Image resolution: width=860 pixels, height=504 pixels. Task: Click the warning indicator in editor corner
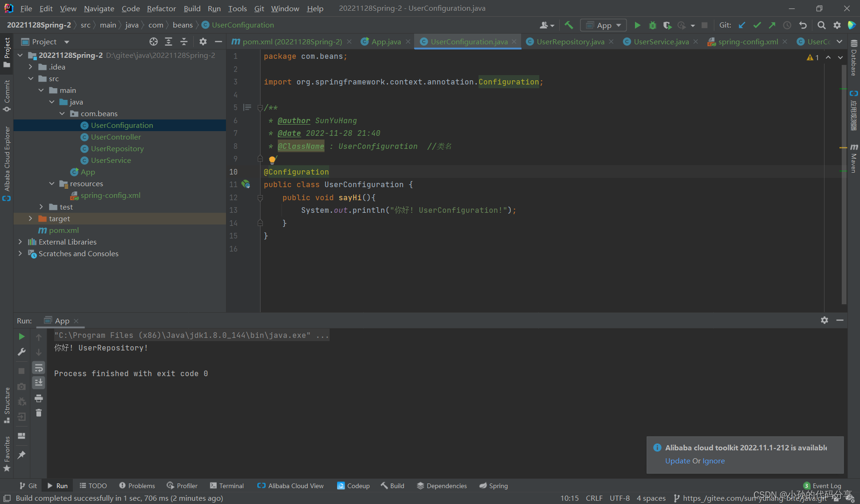click(813, 57)
